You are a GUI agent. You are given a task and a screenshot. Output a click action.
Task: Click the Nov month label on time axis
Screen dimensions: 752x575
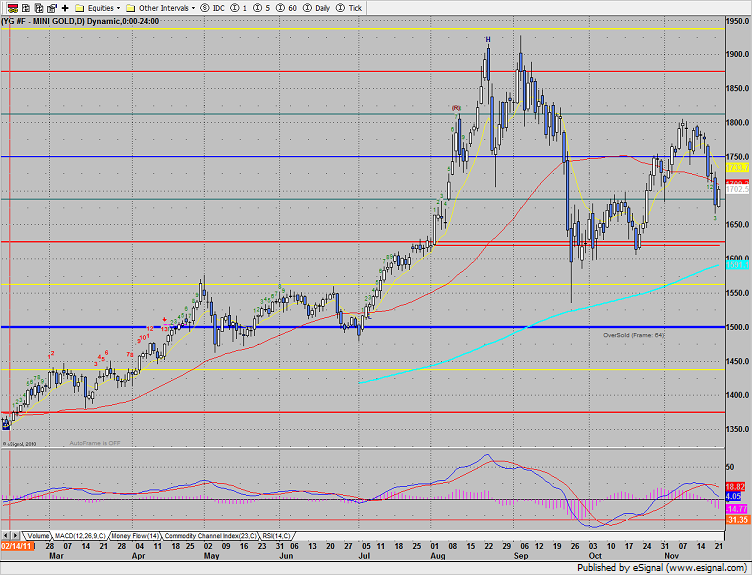671,556
